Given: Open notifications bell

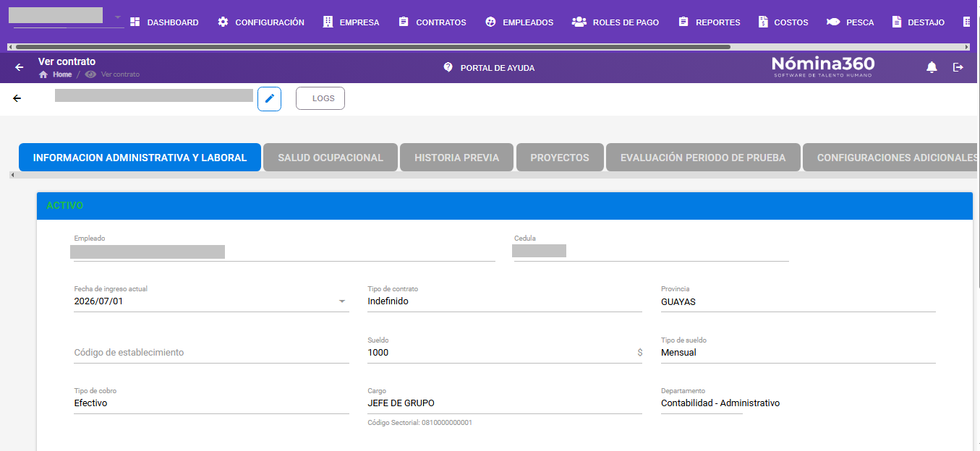Looking at the screenshot, I should coord(932,67).
